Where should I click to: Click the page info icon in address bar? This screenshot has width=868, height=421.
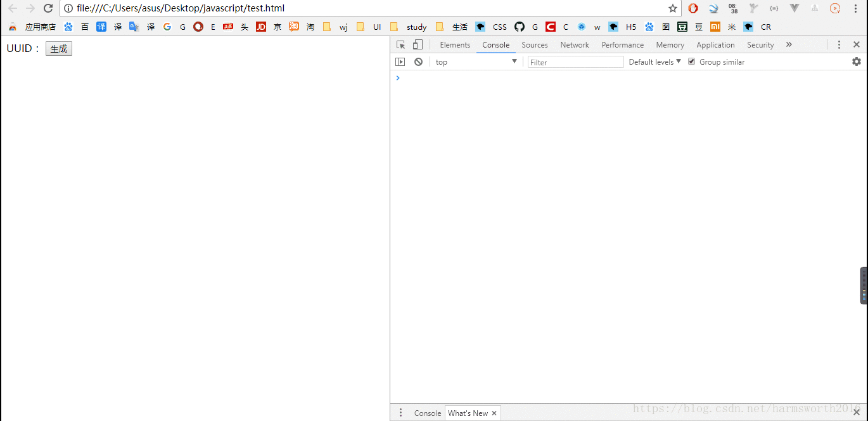click(68, 8)
